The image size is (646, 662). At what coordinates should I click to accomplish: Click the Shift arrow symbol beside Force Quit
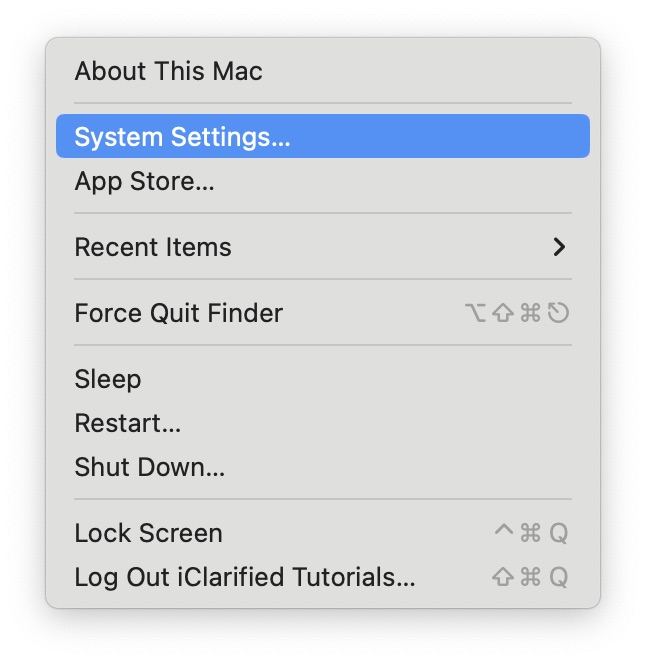tap(504, 314)
